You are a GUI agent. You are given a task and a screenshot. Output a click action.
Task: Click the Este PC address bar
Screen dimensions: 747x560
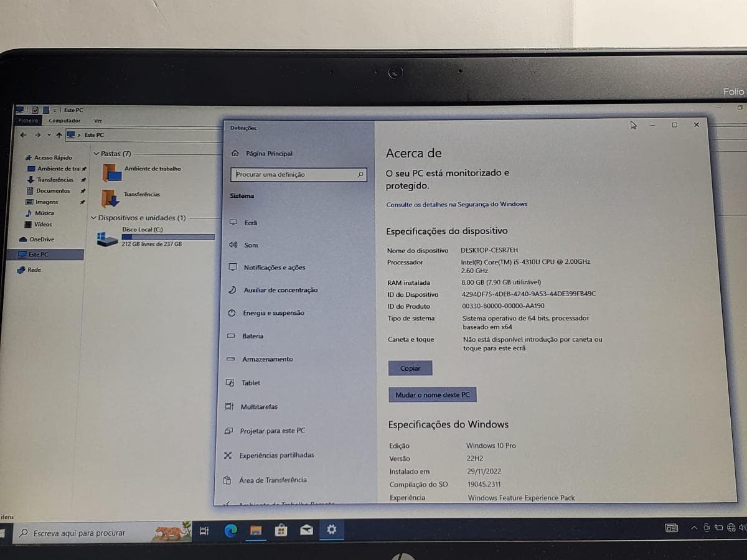click(x=143, y=134)
